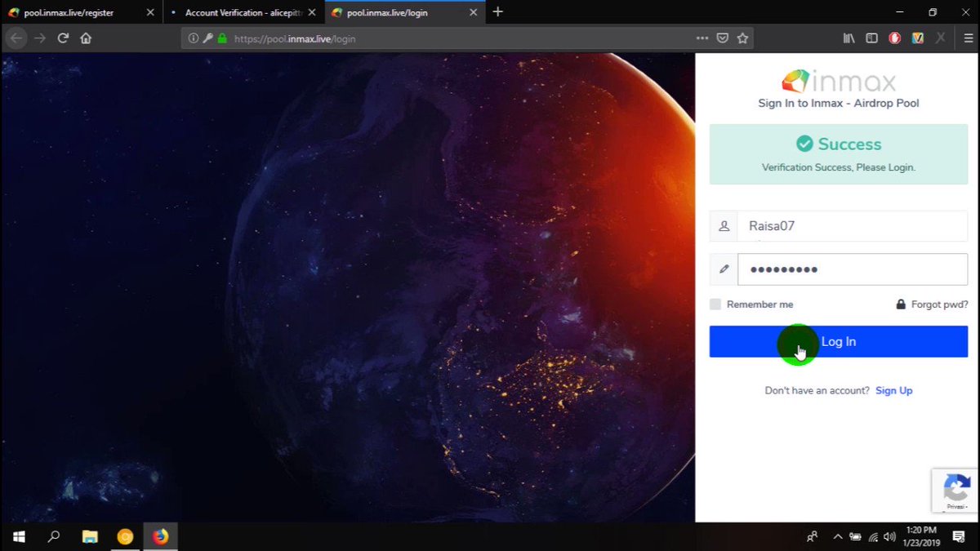Enable the Remember me checkbox
Viewport: 980px width, 551px height.
tap(715, 304)
